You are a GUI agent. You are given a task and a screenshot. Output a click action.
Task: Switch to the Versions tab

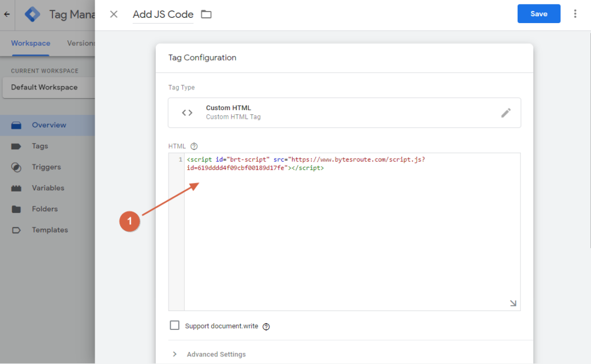pyautogui.click(x=81, y=43)
